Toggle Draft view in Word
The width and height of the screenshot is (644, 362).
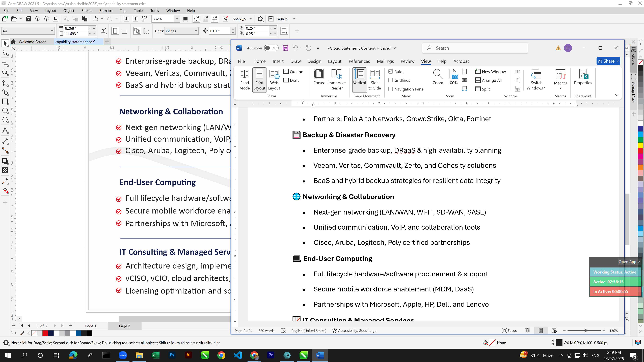(291, 80)
